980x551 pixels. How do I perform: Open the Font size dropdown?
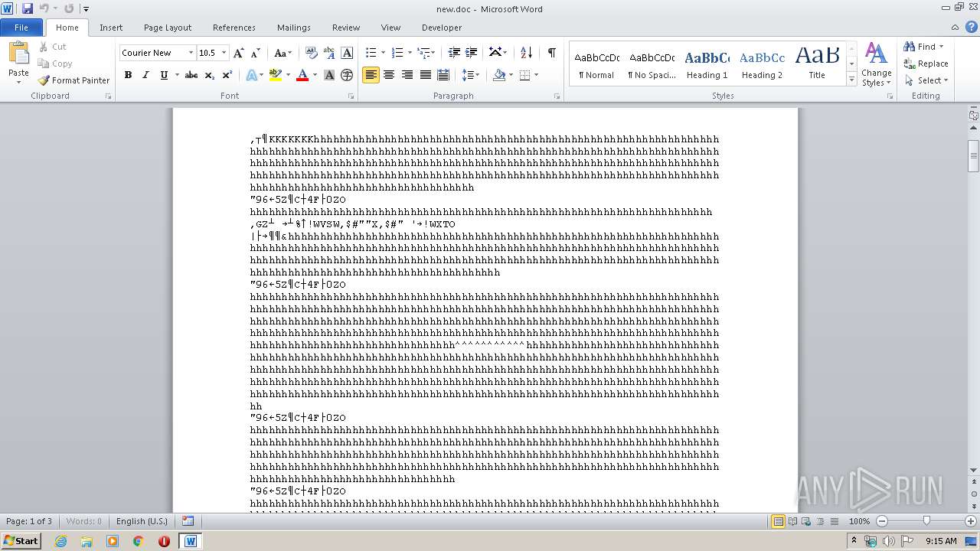[x=224, y=53]
